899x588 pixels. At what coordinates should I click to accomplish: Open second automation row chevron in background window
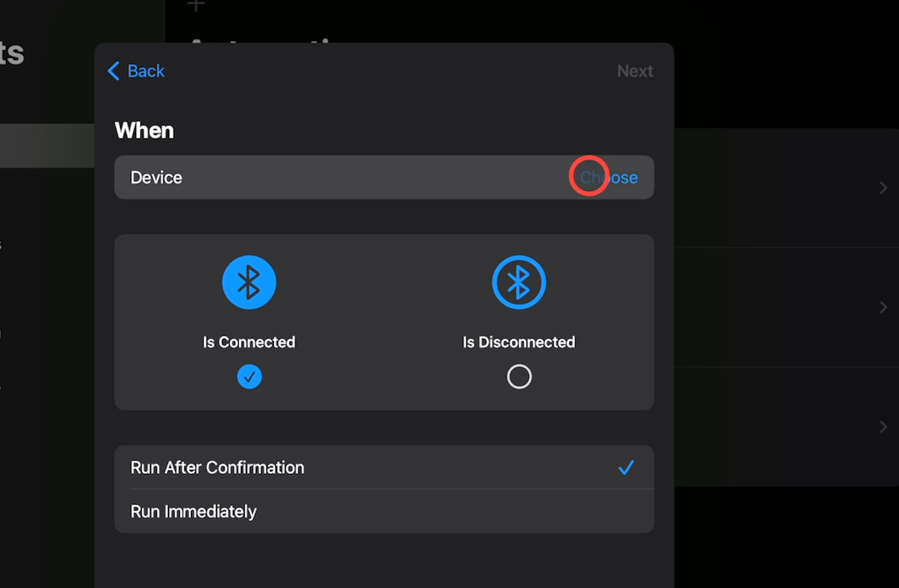click(x=883, y=307)
